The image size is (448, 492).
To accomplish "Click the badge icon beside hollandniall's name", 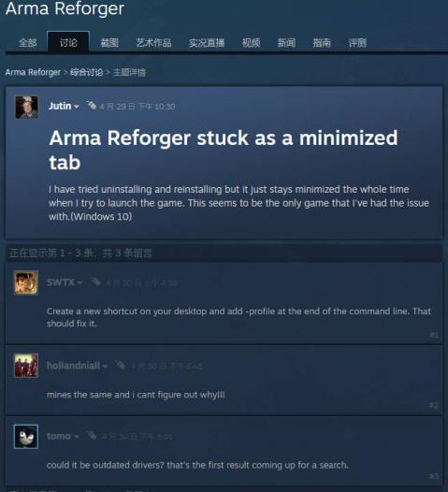I will point(121,365).
